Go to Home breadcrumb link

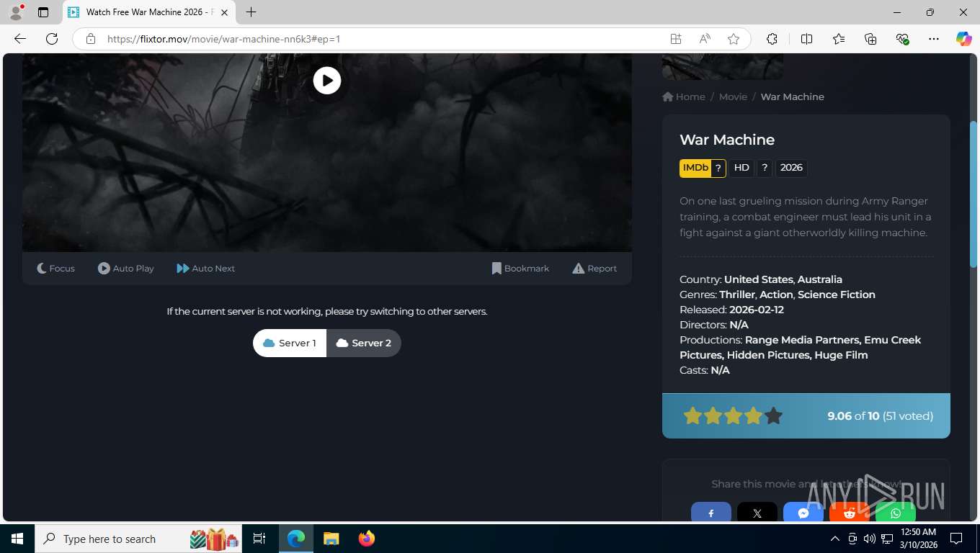tap(684, 96)
